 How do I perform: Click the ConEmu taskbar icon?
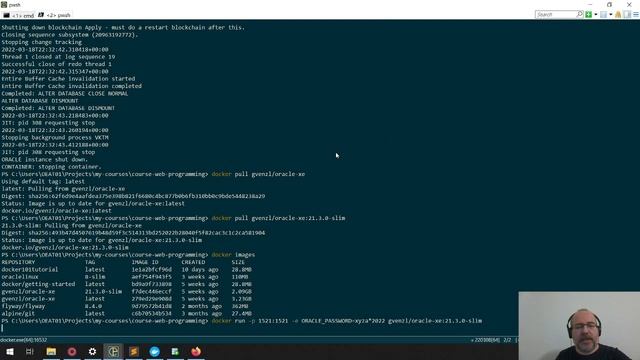pyautogui.click(x=113, y=351)
